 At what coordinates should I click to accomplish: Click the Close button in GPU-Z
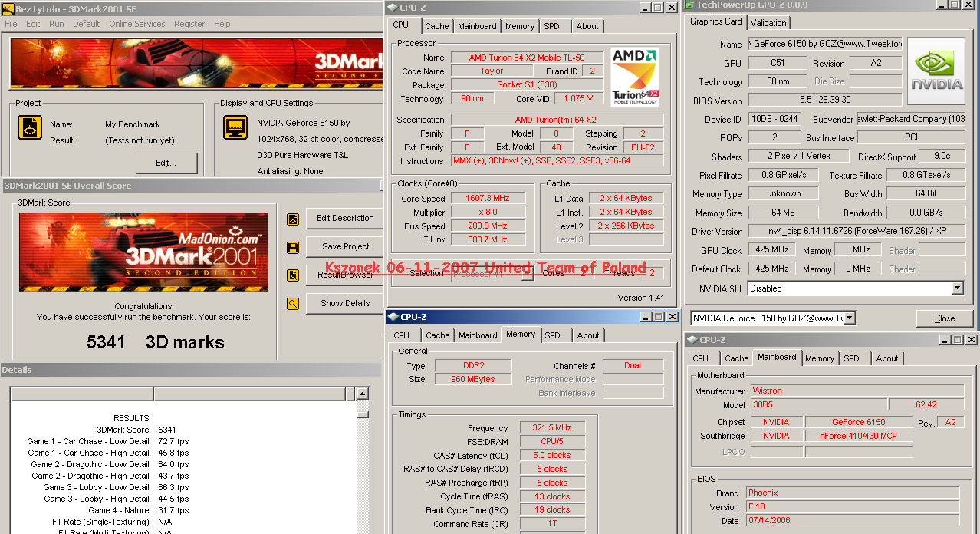click(x=945, y=318)
